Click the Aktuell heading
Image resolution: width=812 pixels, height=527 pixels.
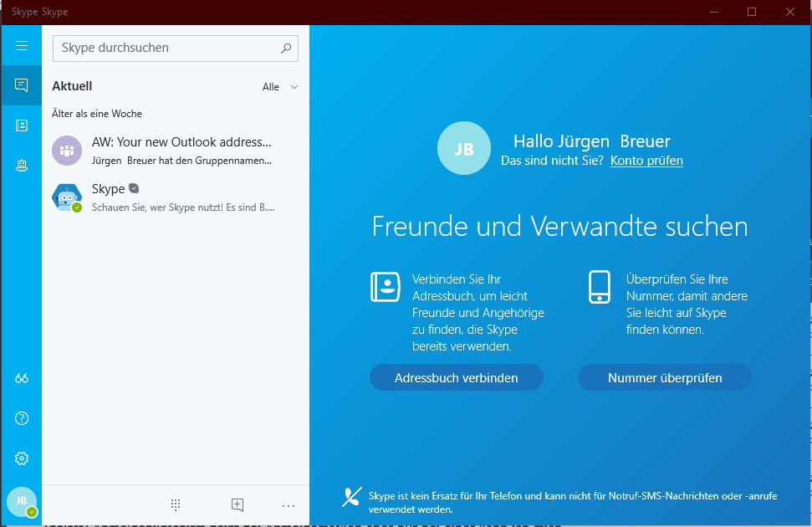pyautogui.click(x=72, y=86)
